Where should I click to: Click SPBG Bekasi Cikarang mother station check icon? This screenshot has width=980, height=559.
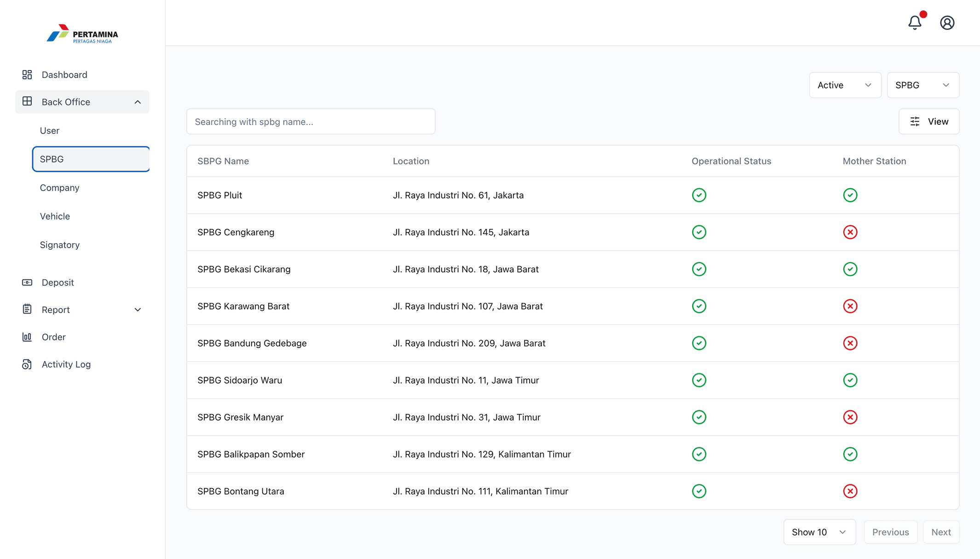pos(850,269)
